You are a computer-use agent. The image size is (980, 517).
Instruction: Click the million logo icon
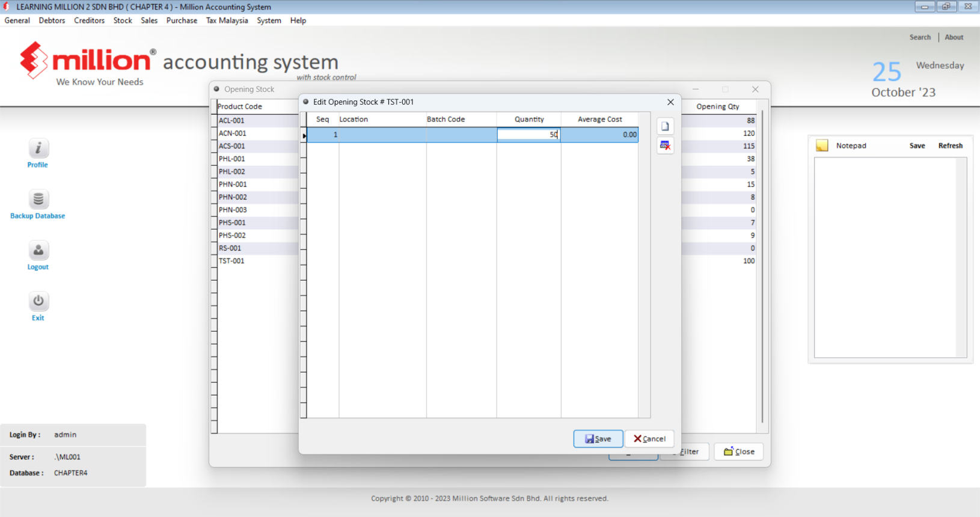tap(34, 60)
